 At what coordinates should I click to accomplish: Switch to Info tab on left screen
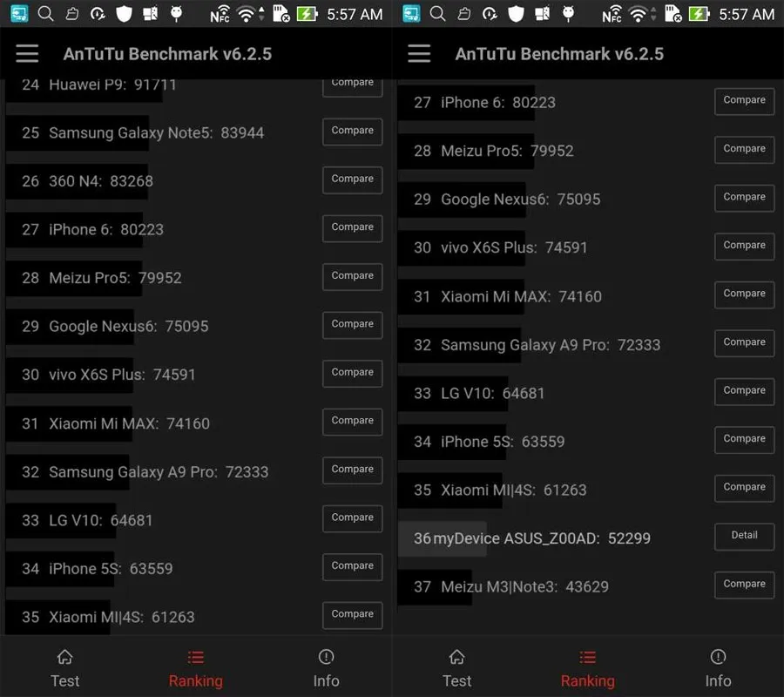(326, 680)
